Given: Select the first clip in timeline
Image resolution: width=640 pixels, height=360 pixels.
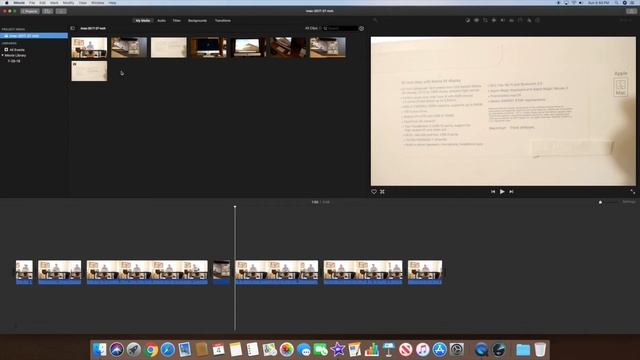Looking at the screenshot, I should coord(24,272).
